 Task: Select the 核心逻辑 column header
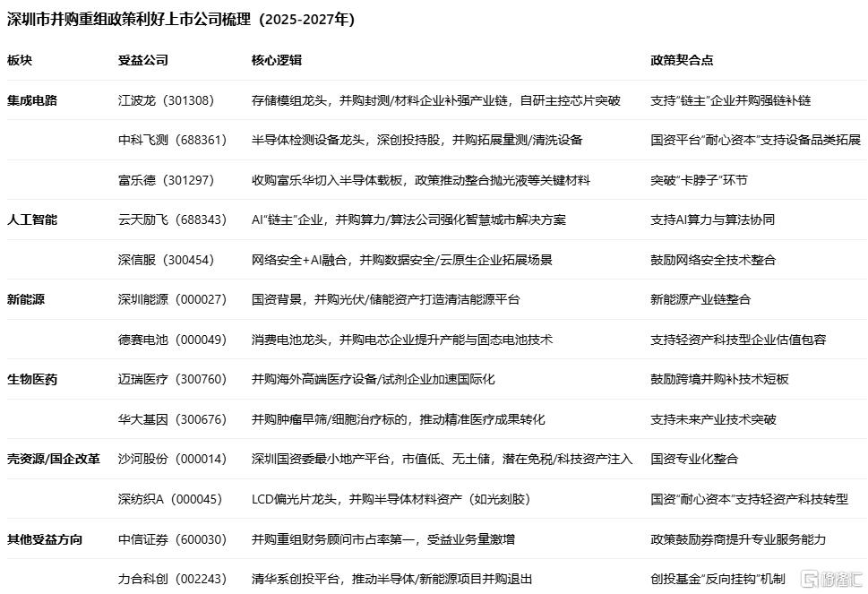click(x=276, y=60)
